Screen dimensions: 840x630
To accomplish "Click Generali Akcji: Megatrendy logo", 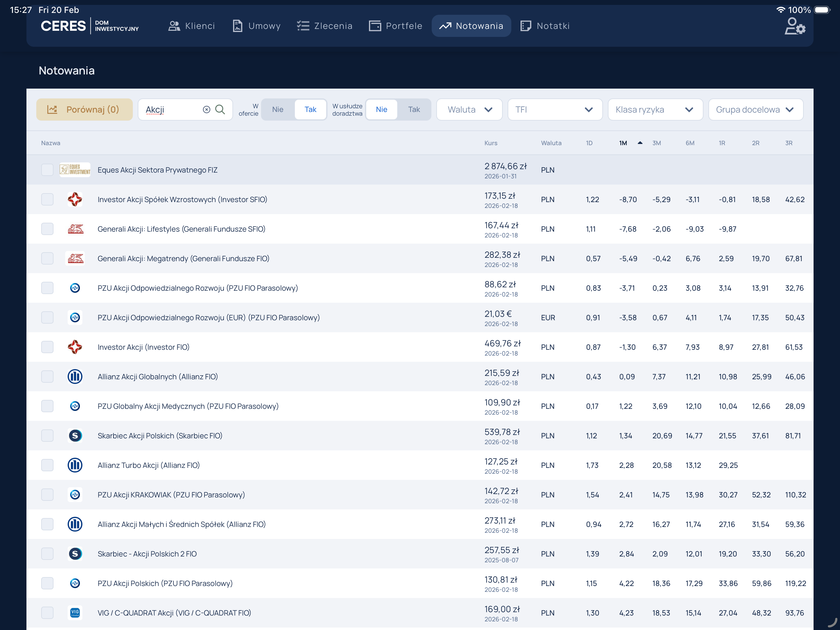I will click(75, 259).
